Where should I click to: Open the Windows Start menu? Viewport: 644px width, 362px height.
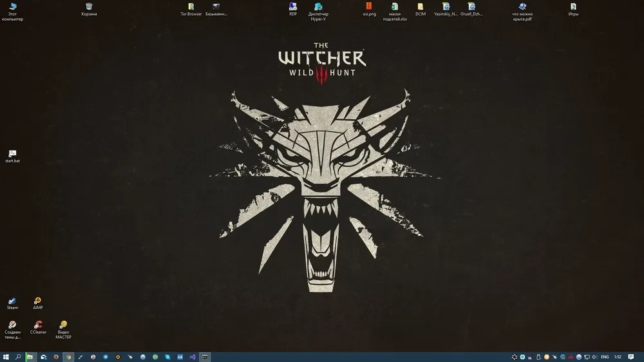[x=6, y=357]
